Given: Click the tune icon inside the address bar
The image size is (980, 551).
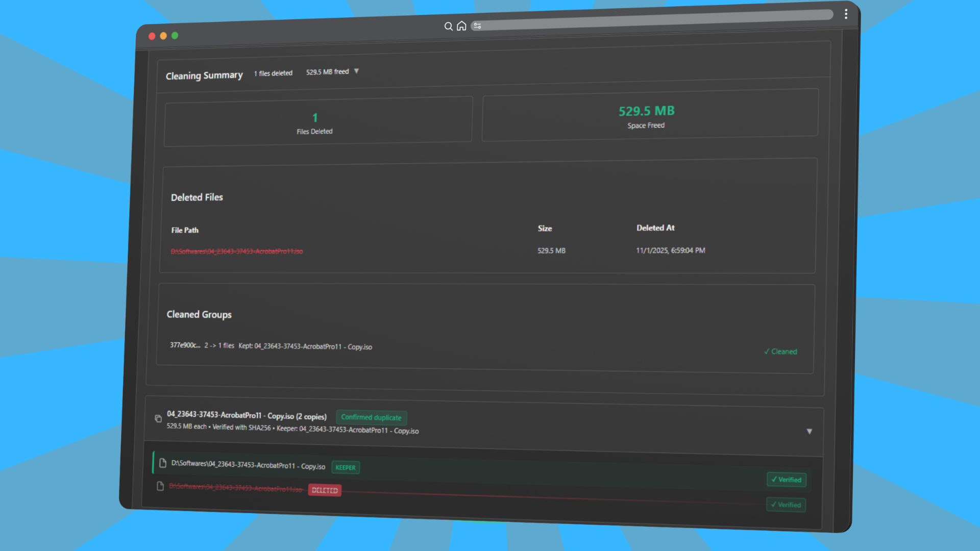Looking at the screenshot, I should (x=478, y=26).
